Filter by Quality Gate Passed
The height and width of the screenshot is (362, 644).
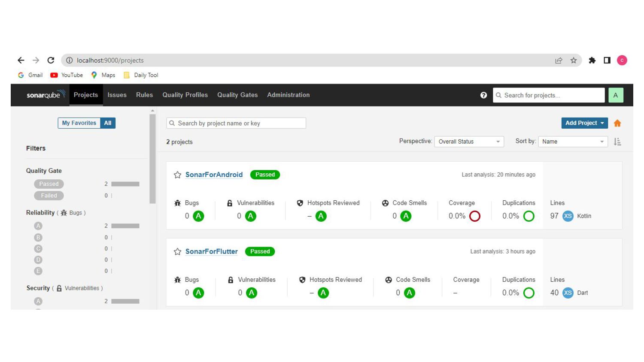[49, 184]
